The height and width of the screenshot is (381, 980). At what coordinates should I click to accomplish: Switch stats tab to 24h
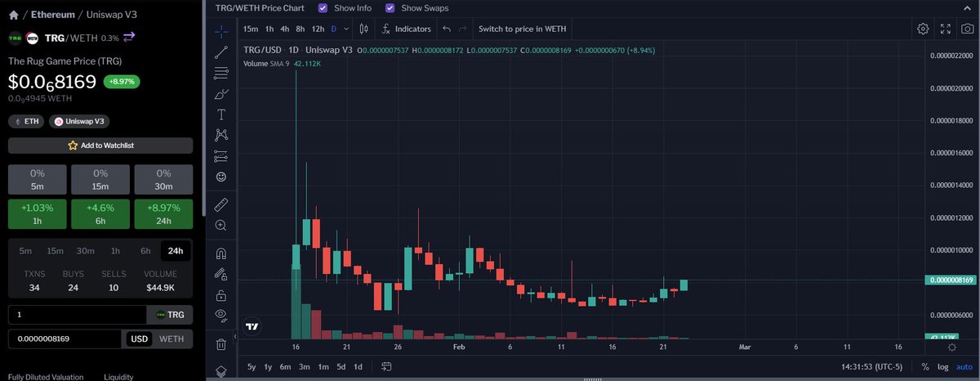(x=175, y=250)
